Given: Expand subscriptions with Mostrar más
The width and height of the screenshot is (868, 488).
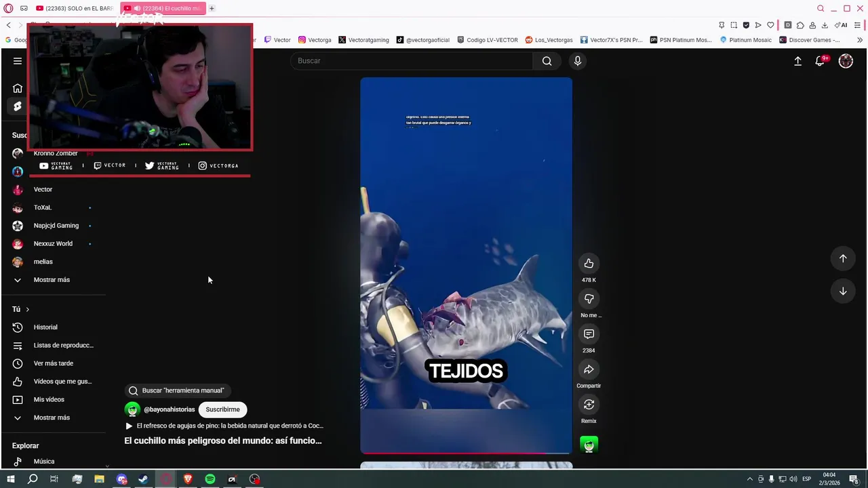Looking at the screenshot, I should coord(52,280).
